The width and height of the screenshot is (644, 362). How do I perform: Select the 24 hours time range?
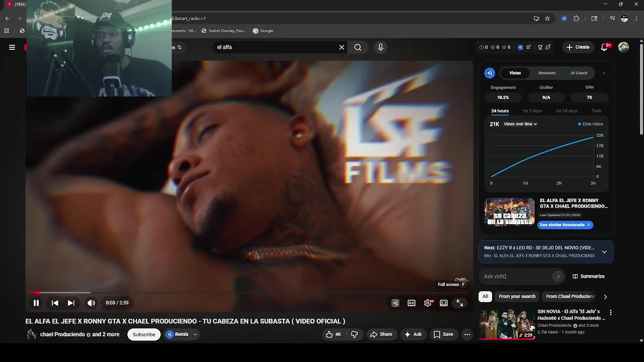point(500,111)
